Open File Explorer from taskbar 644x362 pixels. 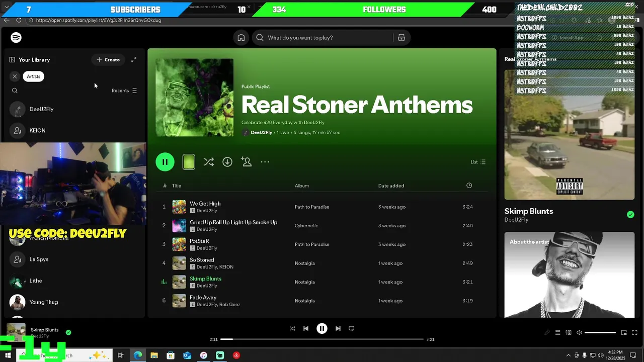click(x=154, y=355)
